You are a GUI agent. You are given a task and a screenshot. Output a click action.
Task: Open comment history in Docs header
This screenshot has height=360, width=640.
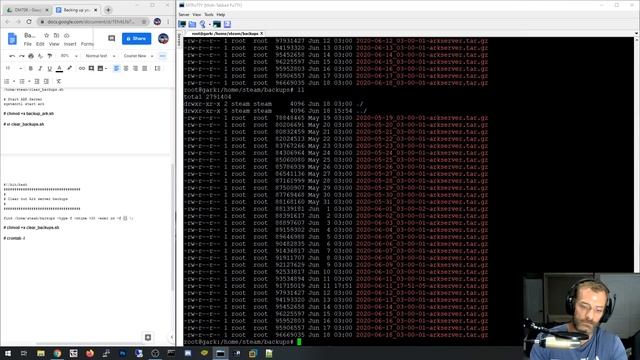[x=111, y=38]
